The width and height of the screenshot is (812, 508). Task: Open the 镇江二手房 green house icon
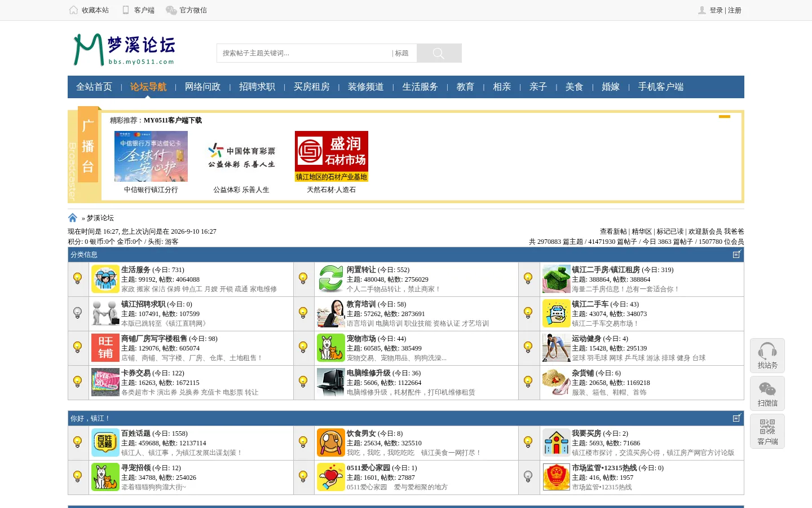coord(556,279)
